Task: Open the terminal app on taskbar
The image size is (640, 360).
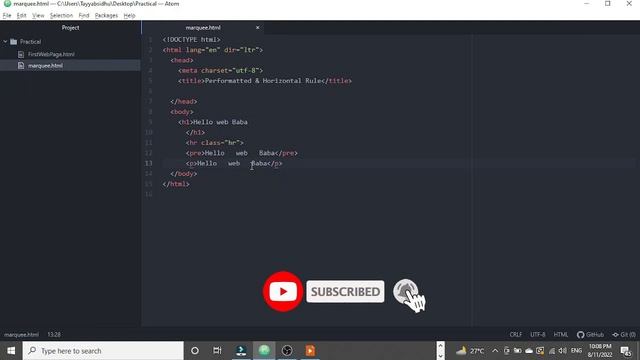Action: [241, 351]
